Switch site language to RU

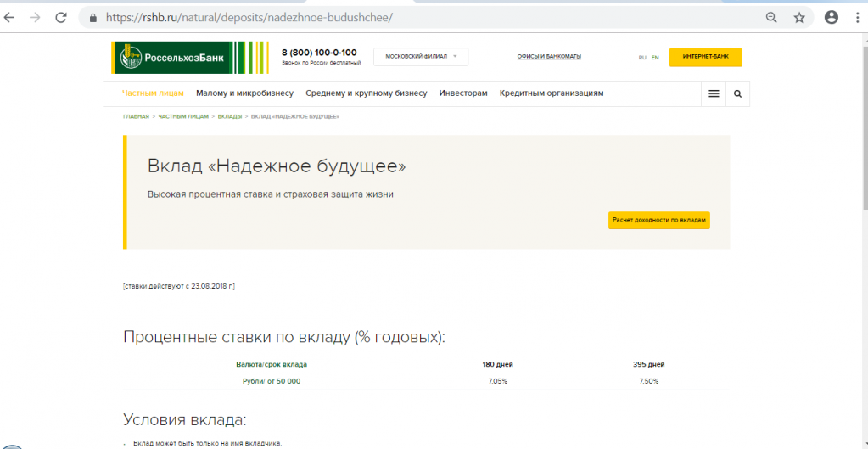pyautogui.click(x=642, y=58)
